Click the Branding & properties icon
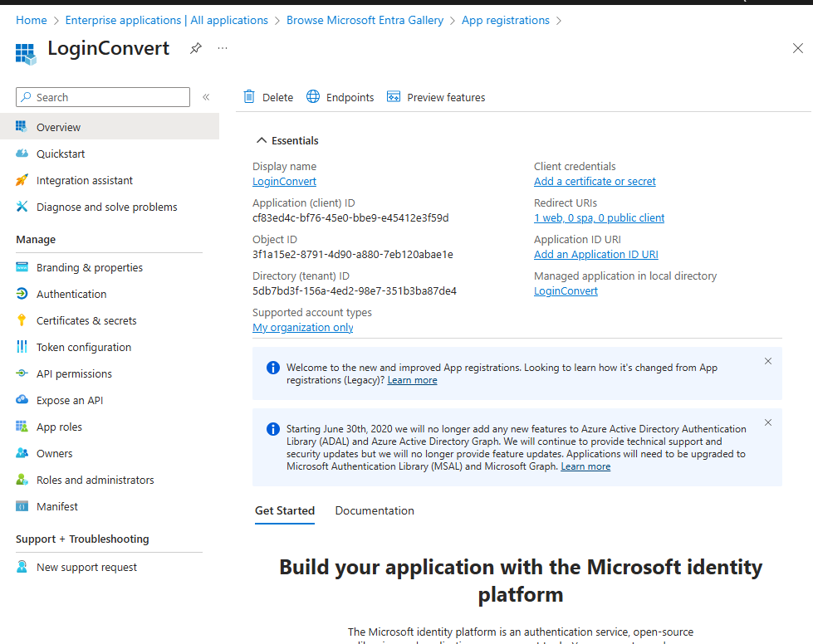The width and height of the screenshot is (813, 644). tap(22, 267)
